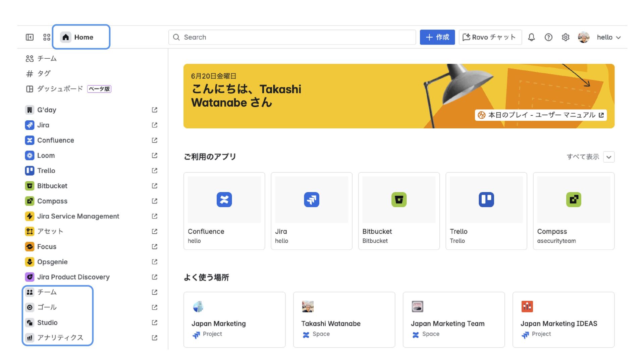The image size is (644, 362).
Task: Open アナリティクス in the sidebar
Action: coord(91,338)
